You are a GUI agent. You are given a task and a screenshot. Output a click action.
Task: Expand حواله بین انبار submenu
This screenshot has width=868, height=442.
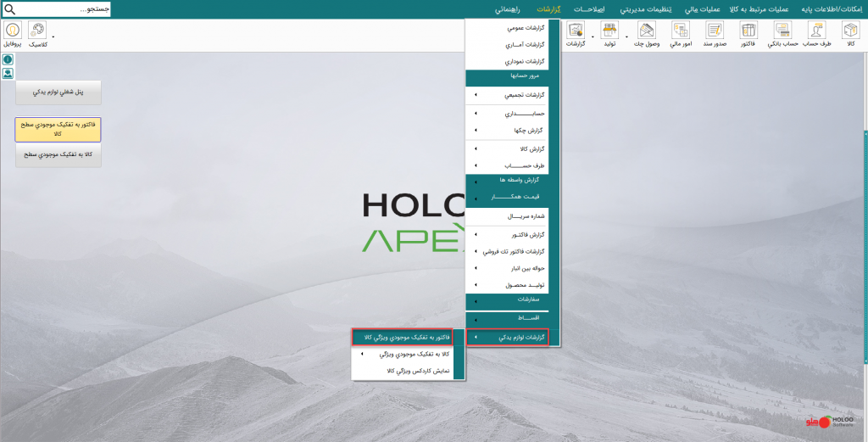coord(507,268)
